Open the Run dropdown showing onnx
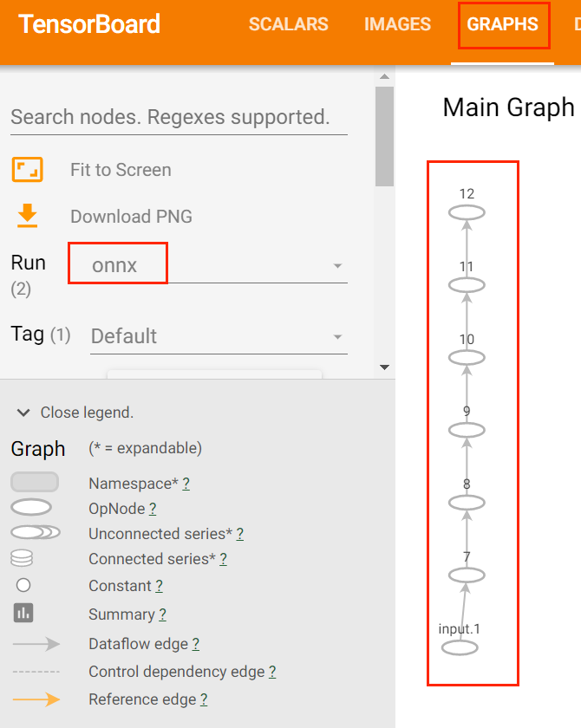The image size is (581, 728). coord(218,265)
